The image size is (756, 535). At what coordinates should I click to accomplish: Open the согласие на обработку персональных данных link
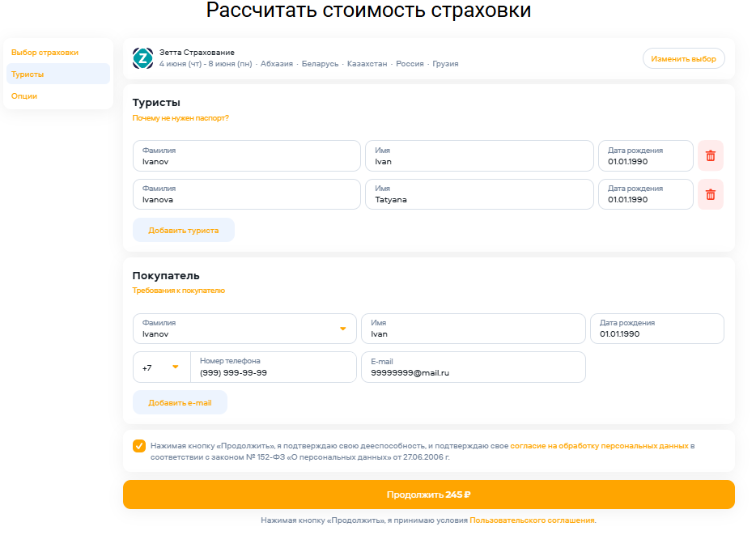[x=599, y=446]
